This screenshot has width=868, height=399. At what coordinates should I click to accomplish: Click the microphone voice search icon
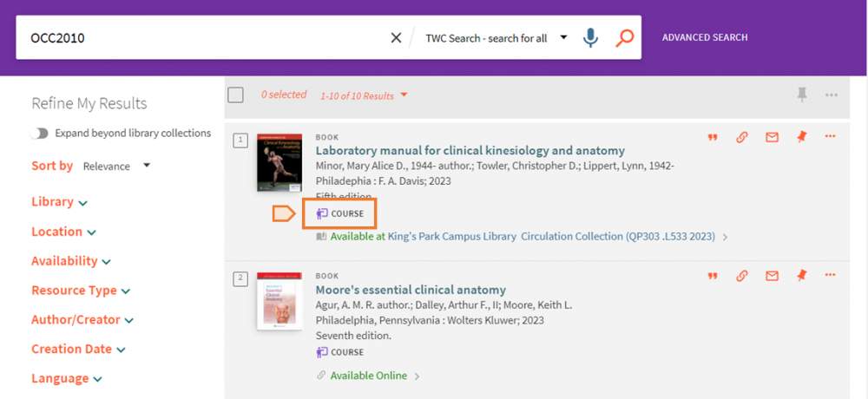pos(590,37)
